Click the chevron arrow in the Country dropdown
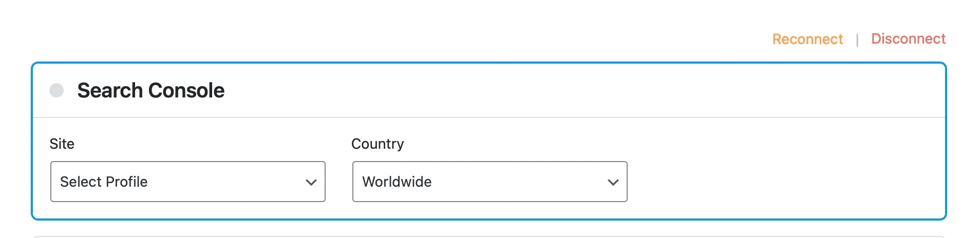Viewport: 980px width, 238px height. (x=613, y=182)
